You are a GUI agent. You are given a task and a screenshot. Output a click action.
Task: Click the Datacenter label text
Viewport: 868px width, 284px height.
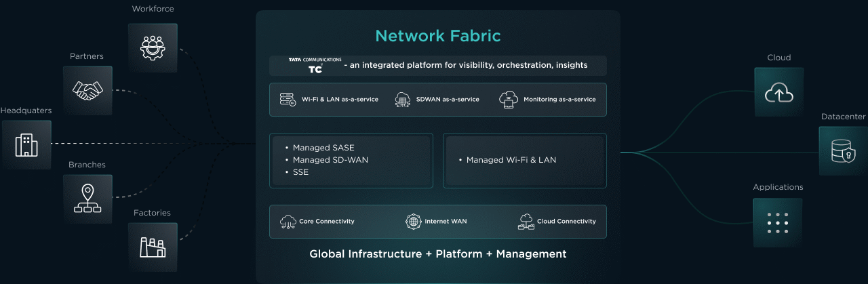pos(844,117)
